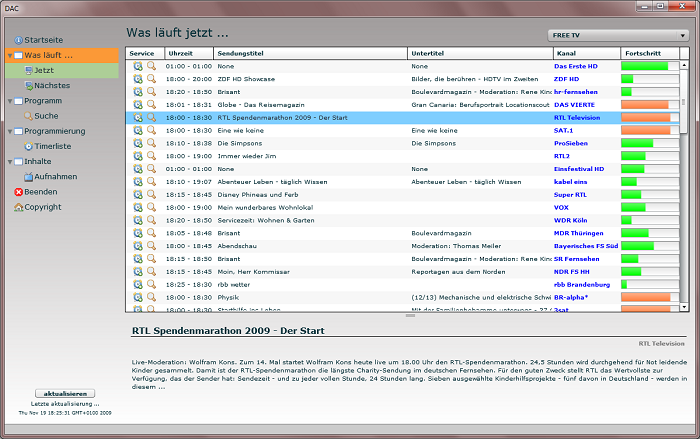The width and height of the screenshot is (700, 439).
Task: Click the scrollbar down arrow of the program list
Action: [684, 307]
